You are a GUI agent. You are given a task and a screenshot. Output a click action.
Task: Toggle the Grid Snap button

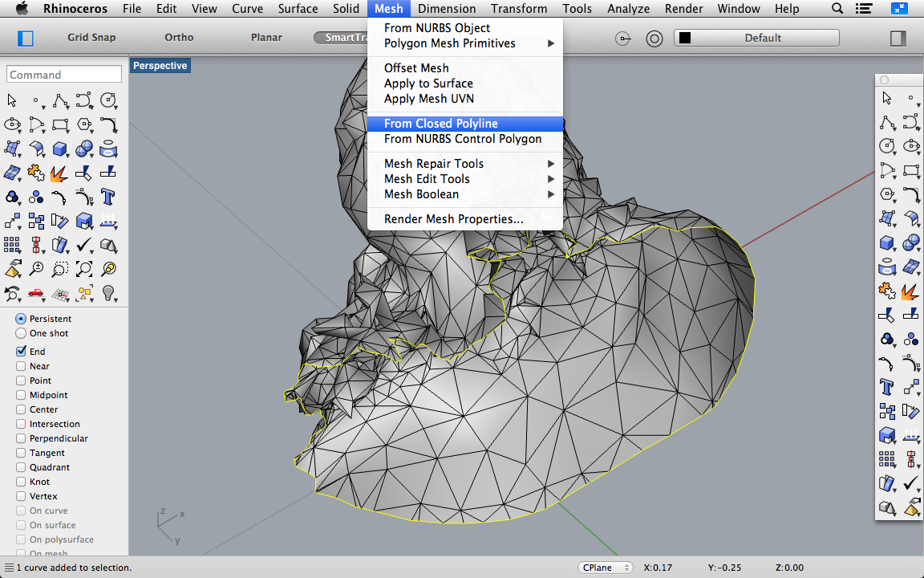point(91,38)
